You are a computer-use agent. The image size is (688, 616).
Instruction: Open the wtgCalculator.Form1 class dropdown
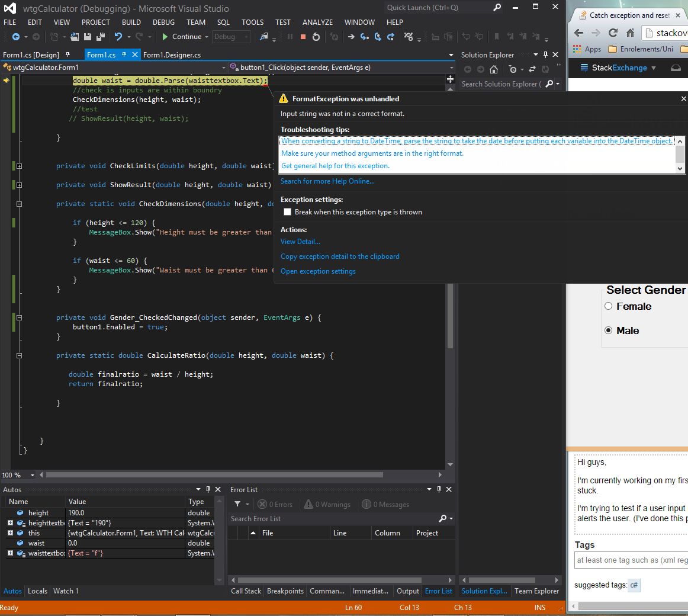[x=223, y=68]
